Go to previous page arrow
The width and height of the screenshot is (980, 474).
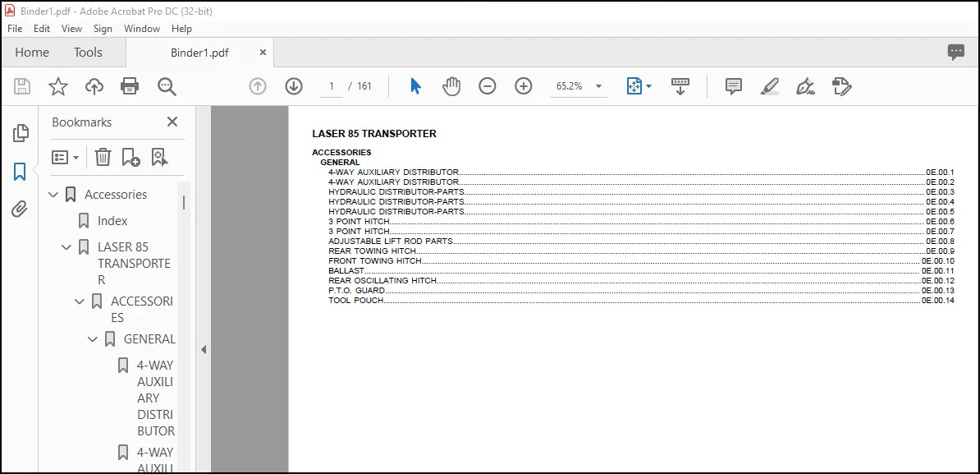click(x=258, y=86)
